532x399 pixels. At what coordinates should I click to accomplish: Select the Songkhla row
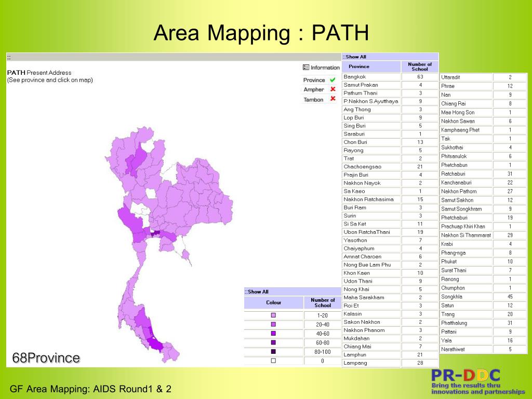click(483, 297)
